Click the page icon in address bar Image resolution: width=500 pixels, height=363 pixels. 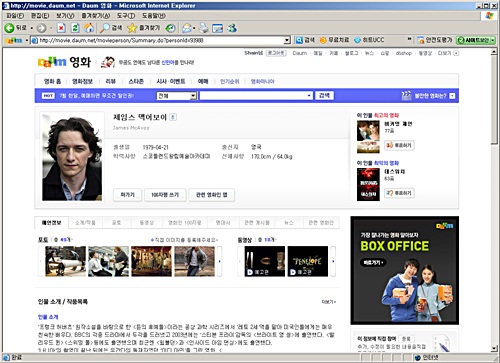click(x=34, y=40)
